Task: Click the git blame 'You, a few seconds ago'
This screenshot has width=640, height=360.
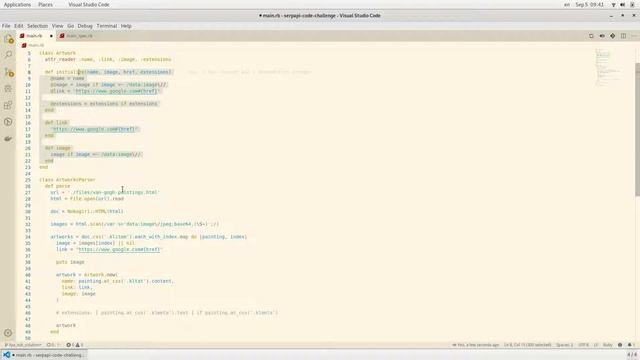Action: coord(476,345)
